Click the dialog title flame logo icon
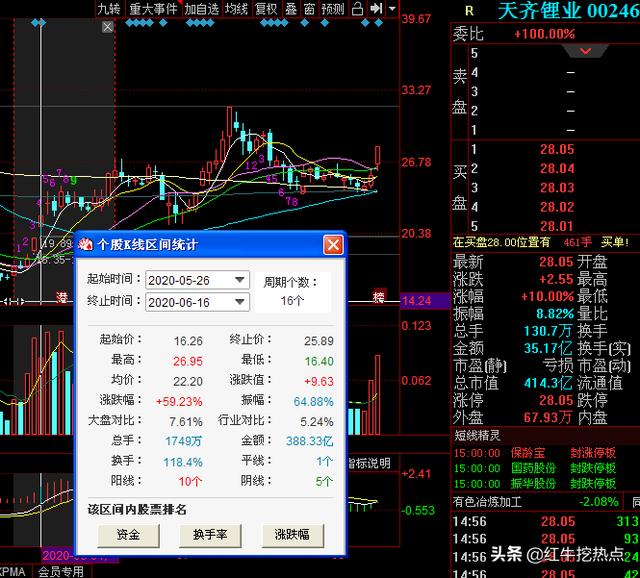The height and width of the screenshot is (578, 640). coord(86,245)
